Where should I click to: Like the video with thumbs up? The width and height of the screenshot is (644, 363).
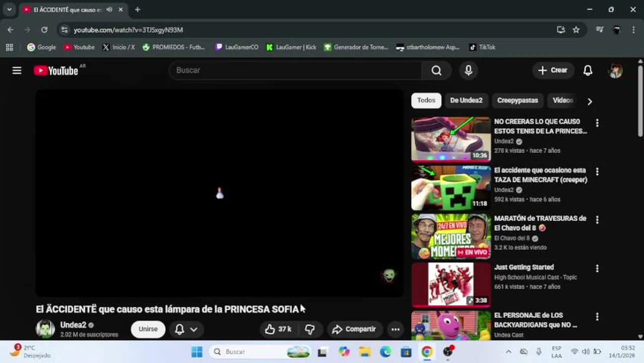[x=278, y=329]
